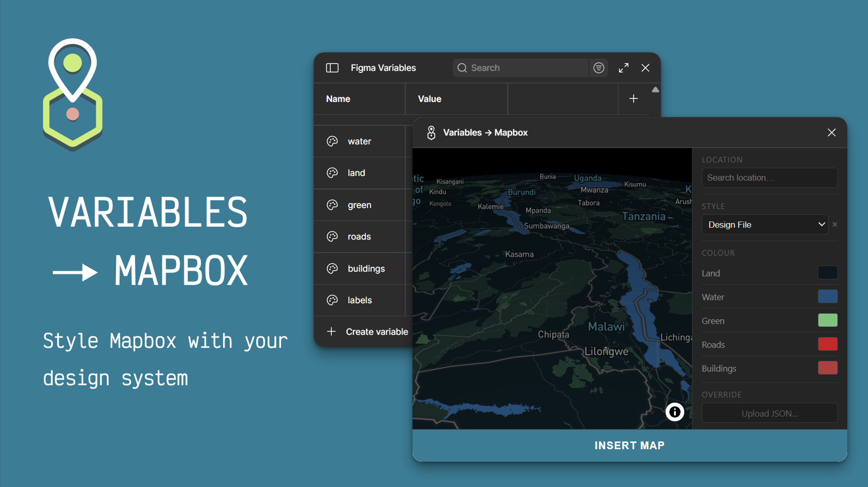Click the INSERT MAP button
This screenshot has height=487, width=868.
point(629,446)
